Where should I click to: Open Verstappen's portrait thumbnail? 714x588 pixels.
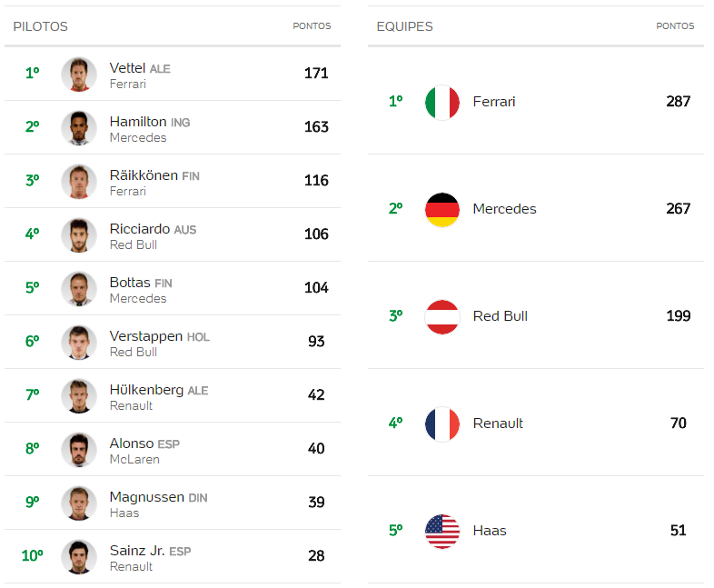pyautogui.click(x=79, y=343)
